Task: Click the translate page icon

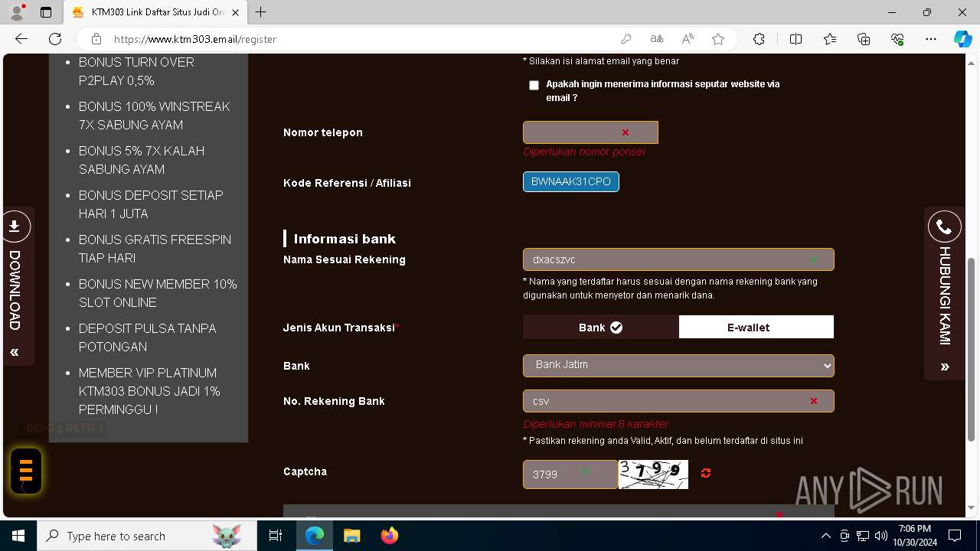Action: [657, 39]
